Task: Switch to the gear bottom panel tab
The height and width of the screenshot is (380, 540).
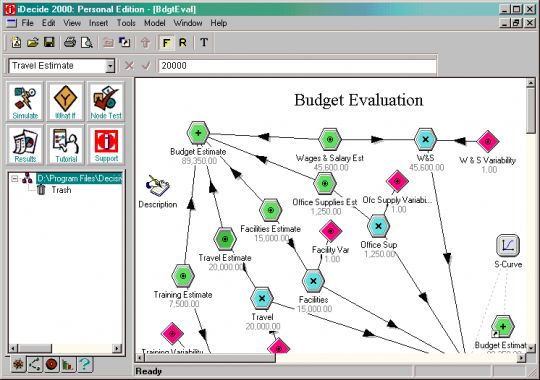Action: click(x=18, y=364)
